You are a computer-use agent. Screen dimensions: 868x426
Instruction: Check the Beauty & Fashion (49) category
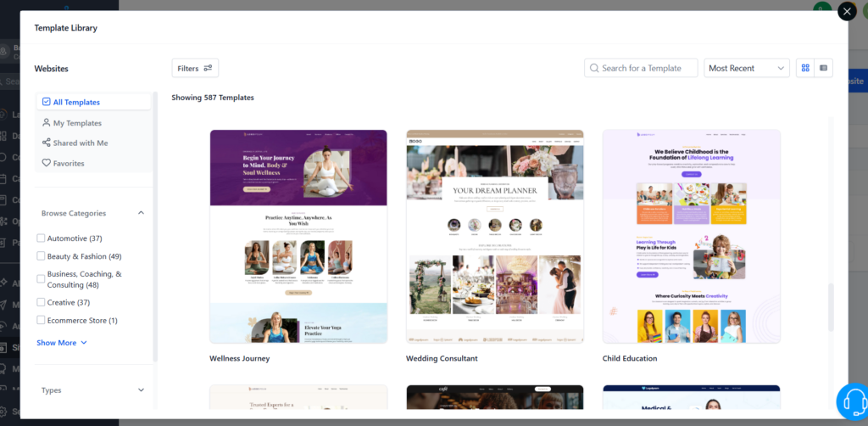point(41,256)
